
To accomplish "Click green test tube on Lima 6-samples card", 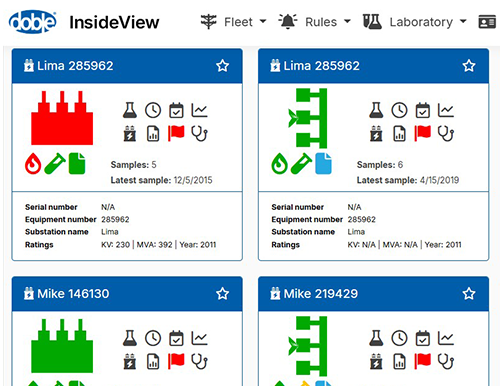I will (301, 163).
